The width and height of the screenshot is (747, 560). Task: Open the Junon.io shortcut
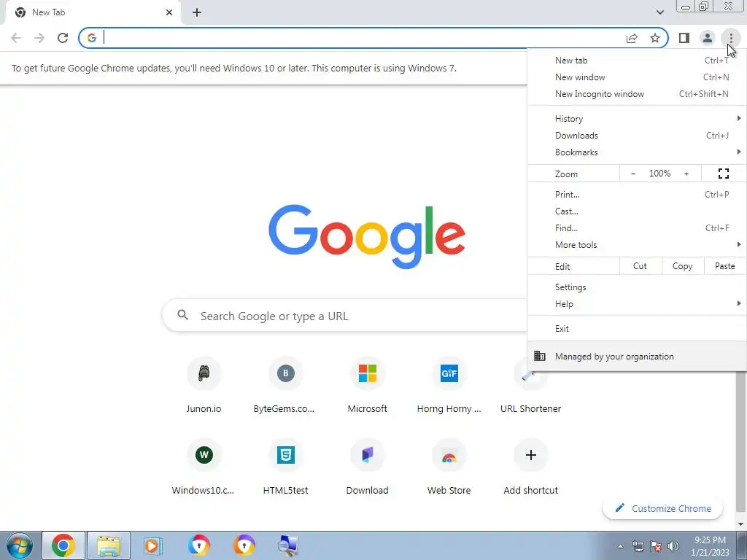point(204,386)
